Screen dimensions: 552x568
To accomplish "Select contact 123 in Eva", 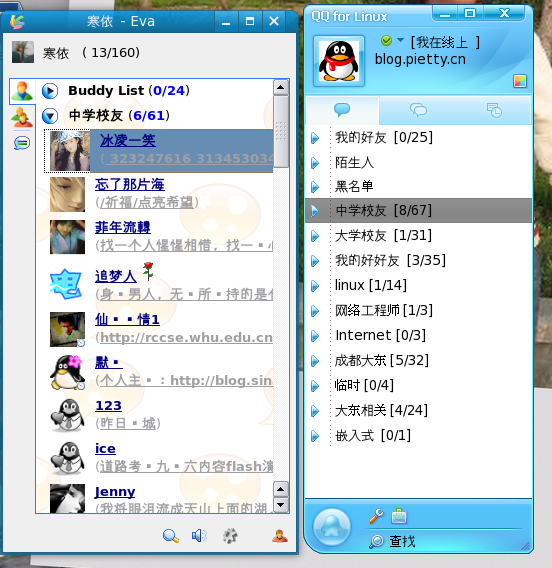I will [108, 405].
